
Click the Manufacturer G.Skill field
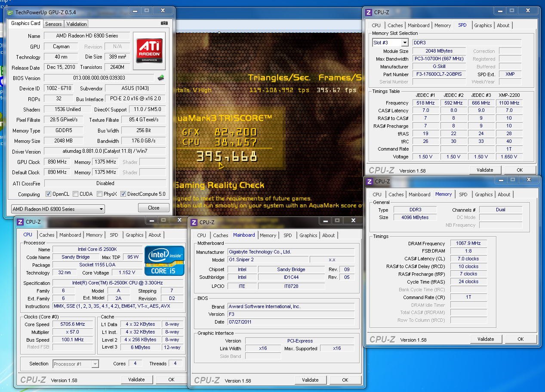coord(439,66)
